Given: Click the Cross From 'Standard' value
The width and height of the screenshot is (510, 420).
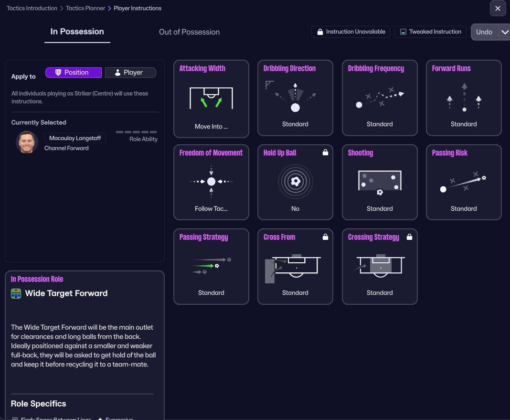Looking at the screenshot, I should [295, 292].
